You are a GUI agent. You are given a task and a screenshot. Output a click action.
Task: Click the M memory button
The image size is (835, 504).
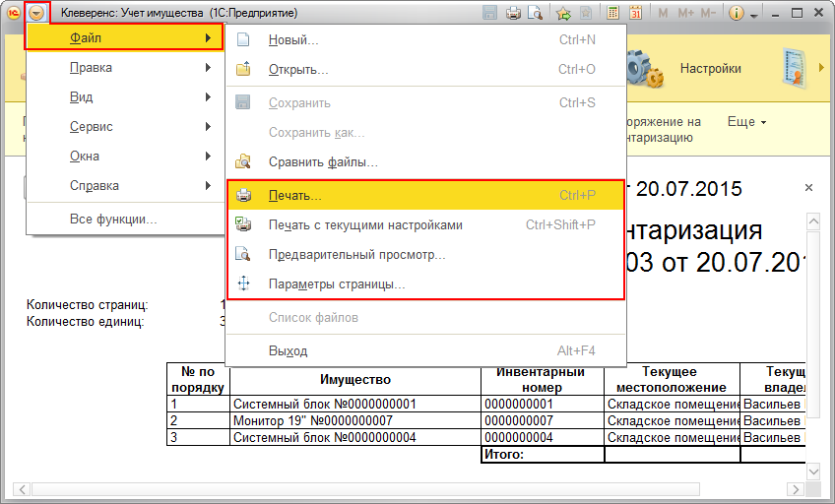(663, 13)
